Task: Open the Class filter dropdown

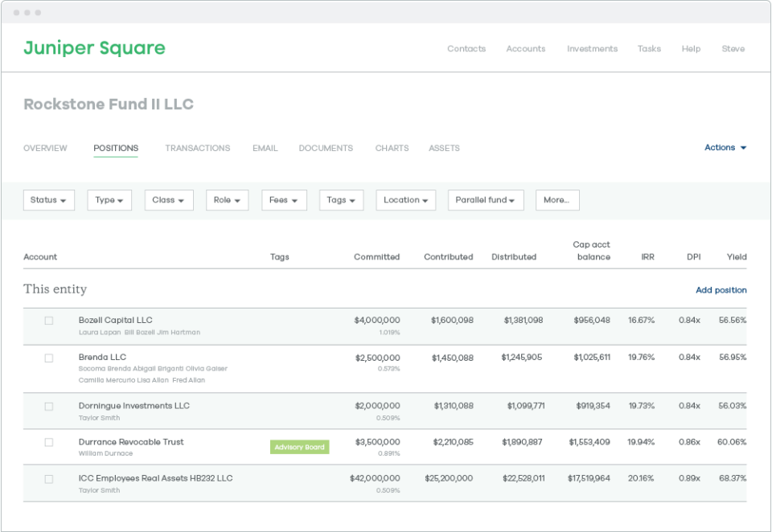Action: (x=169, y=200)
